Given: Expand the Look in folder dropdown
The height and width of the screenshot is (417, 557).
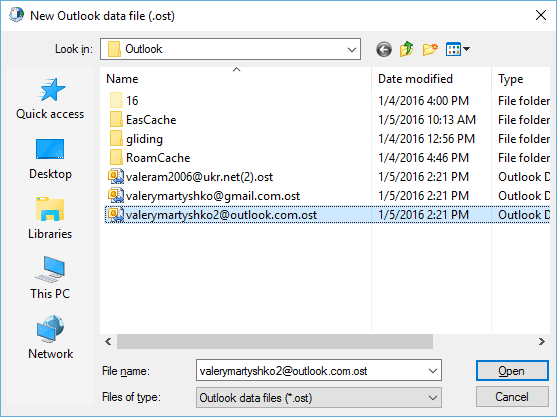Looking at the screenshot, I should (x=352, y=49).
